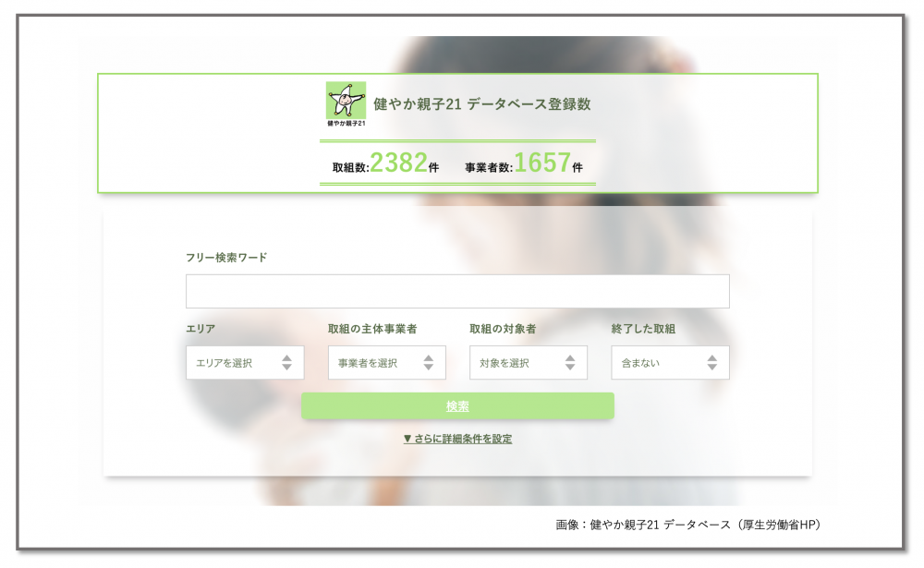Click the 事業者数 count 1657
The image size is (924, 568).
pyautogui.click(x=542, y=163)
